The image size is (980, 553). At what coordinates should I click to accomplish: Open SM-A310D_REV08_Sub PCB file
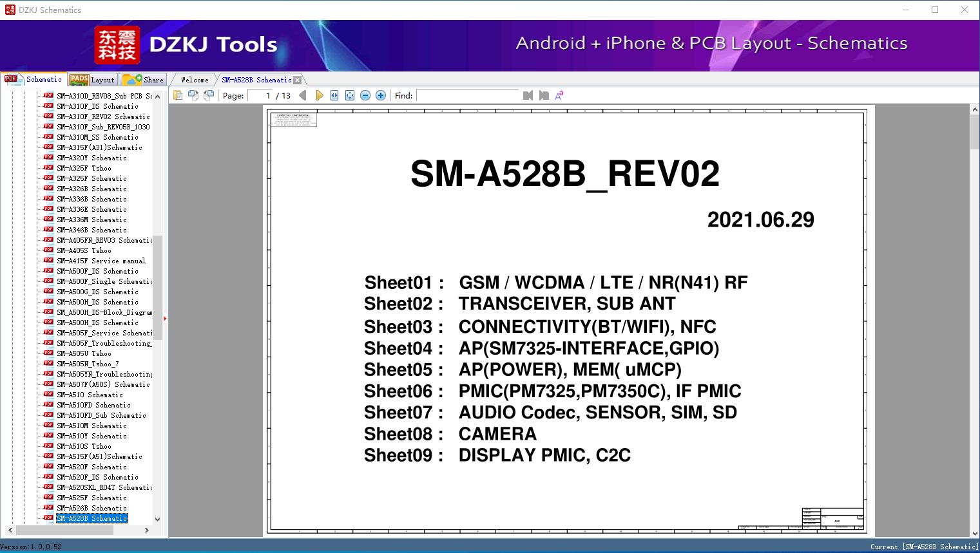(104, 96)
